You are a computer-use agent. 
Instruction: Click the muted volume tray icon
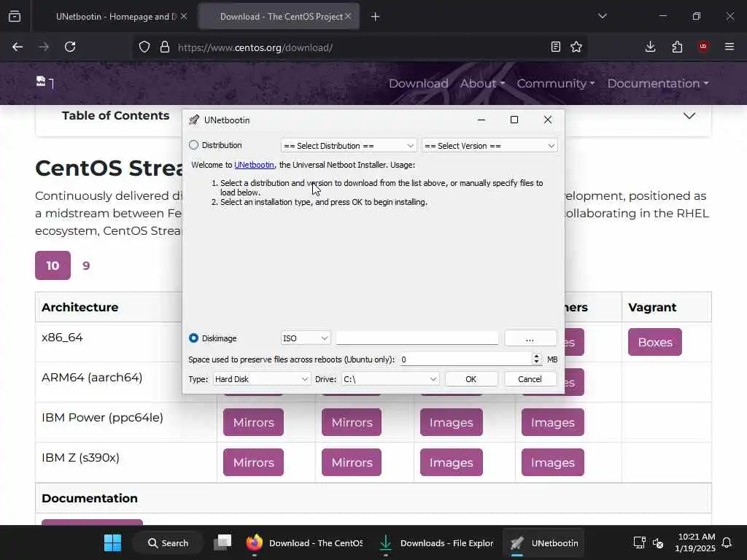pos(658,542)
